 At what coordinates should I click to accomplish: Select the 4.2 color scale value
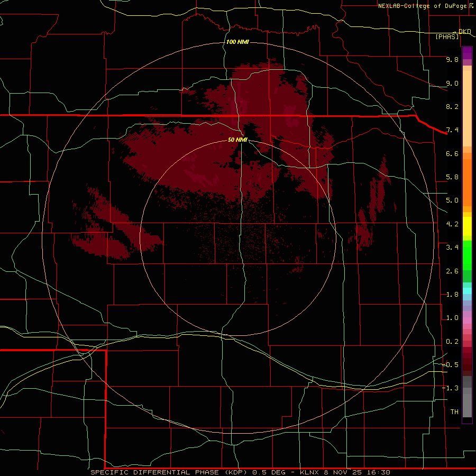452,224
